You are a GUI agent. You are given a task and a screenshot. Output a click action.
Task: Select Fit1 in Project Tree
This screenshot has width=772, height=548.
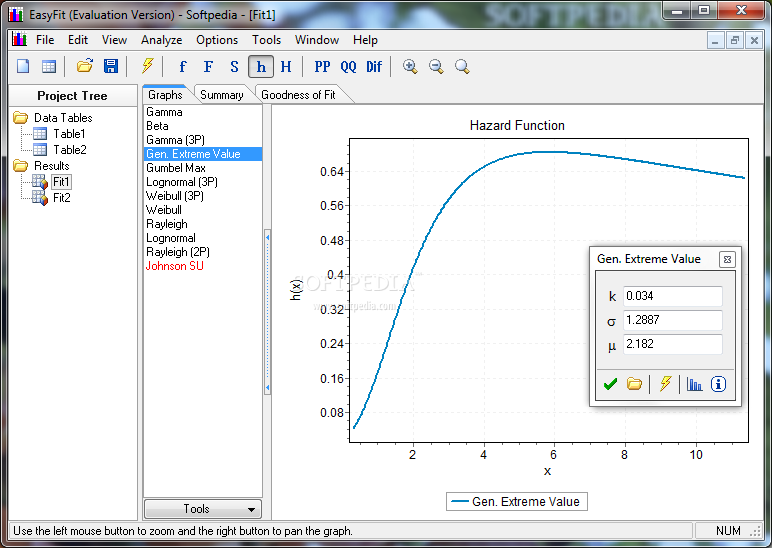coord(61,182)
